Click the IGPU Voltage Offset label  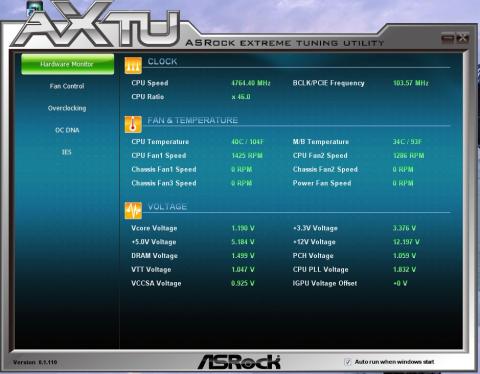point(325,283)
